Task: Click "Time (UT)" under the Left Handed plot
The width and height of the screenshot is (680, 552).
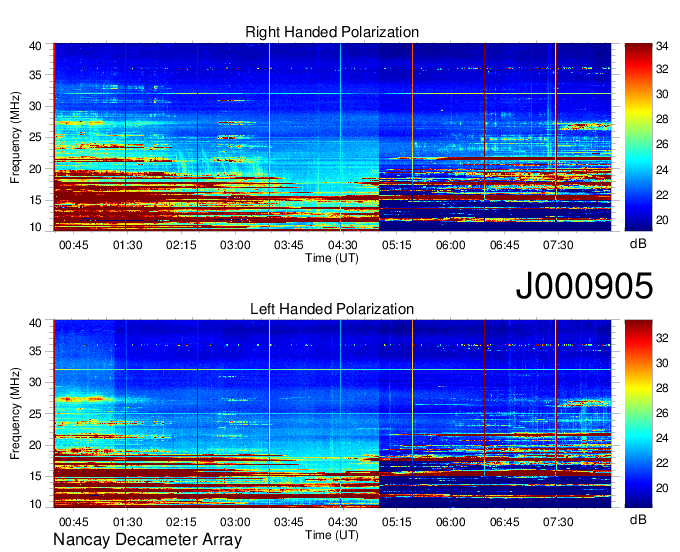Action: 332,535
